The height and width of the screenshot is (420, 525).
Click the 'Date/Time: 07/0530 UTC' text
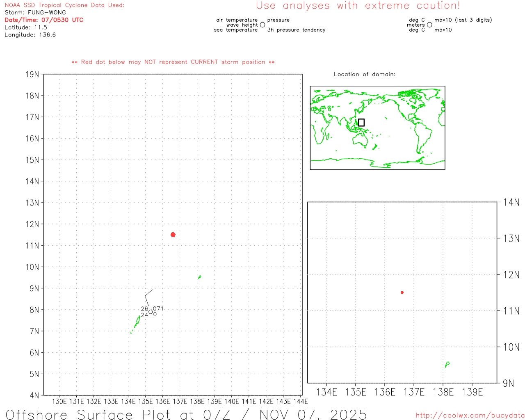pyautogui.click(x=44, y=20)
